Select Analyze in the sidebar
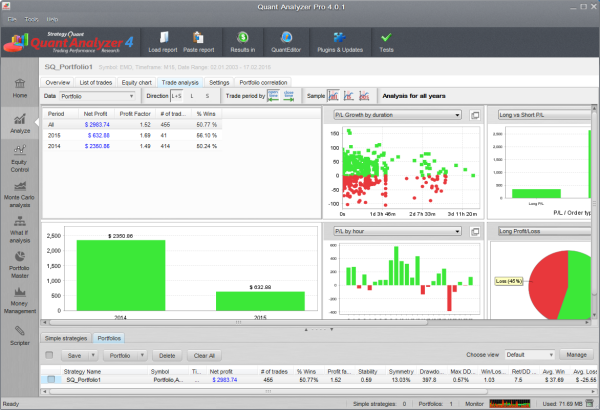The image size is (600, 410). point(20,123)
